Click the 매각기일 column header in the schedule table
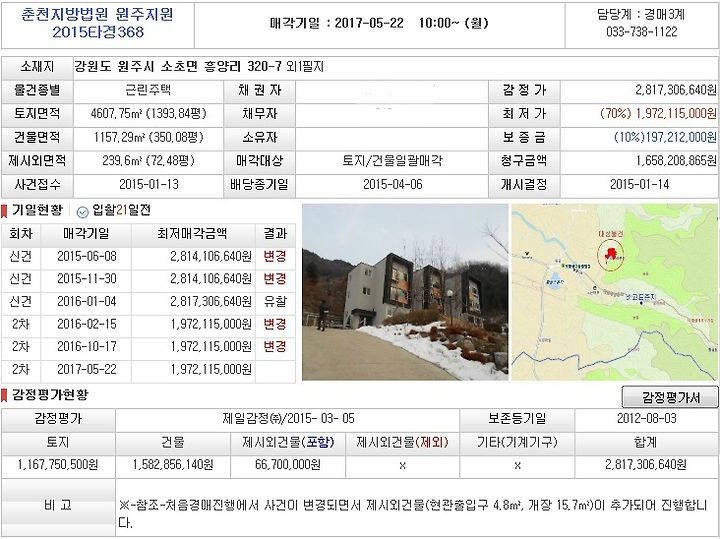This screenshot has width=720, height=539. coord(86,234)
